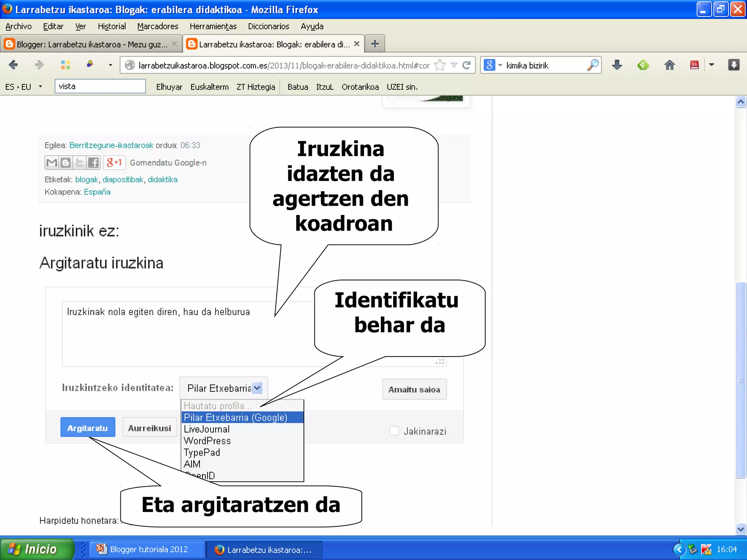747x560 pixels.
Task: Click the scrollbar up arrow
Action: [740, 102]
